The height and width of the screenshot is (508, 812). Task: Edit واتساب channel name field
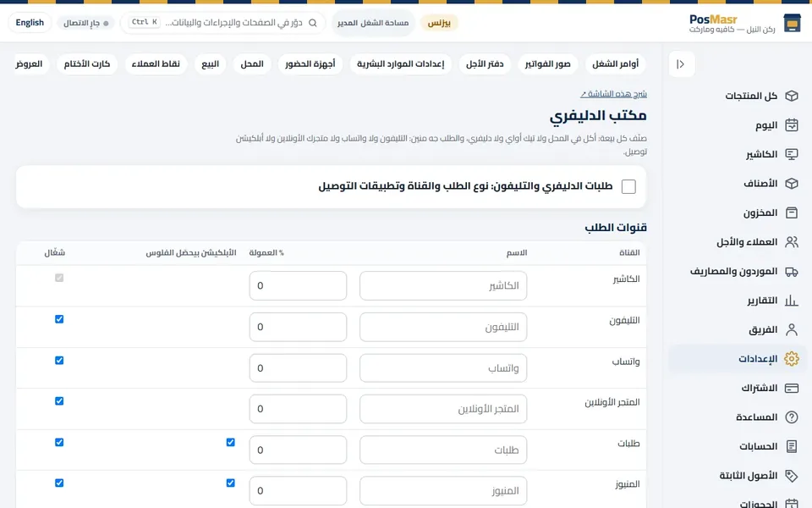click(443, 368)
